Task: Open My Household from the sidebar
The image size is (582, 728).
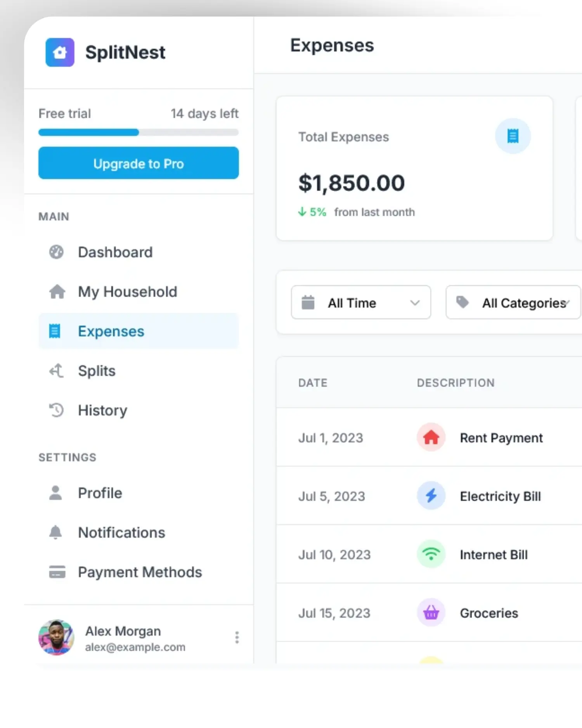Action: (127, 292)
